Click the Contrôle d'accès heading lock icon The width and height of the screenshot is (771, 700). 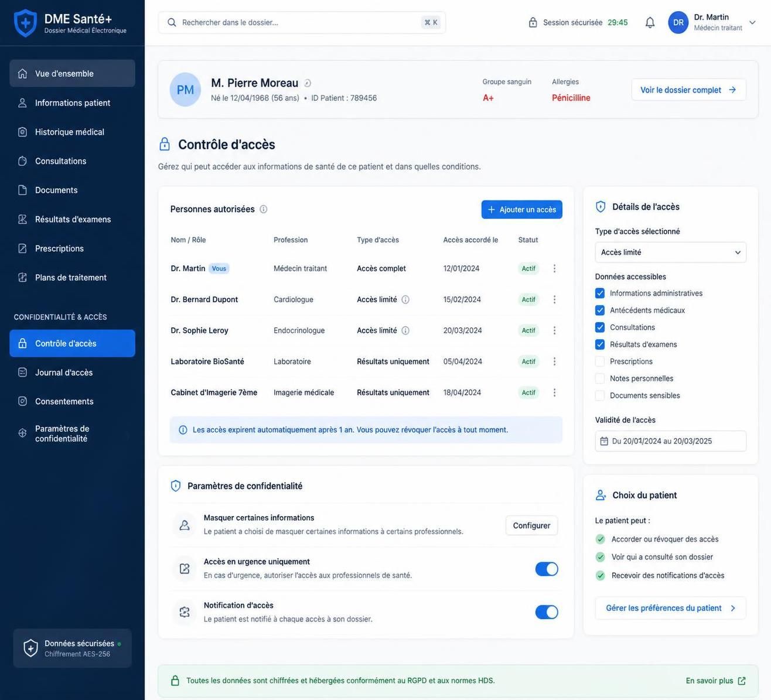(x=165, y=144)
